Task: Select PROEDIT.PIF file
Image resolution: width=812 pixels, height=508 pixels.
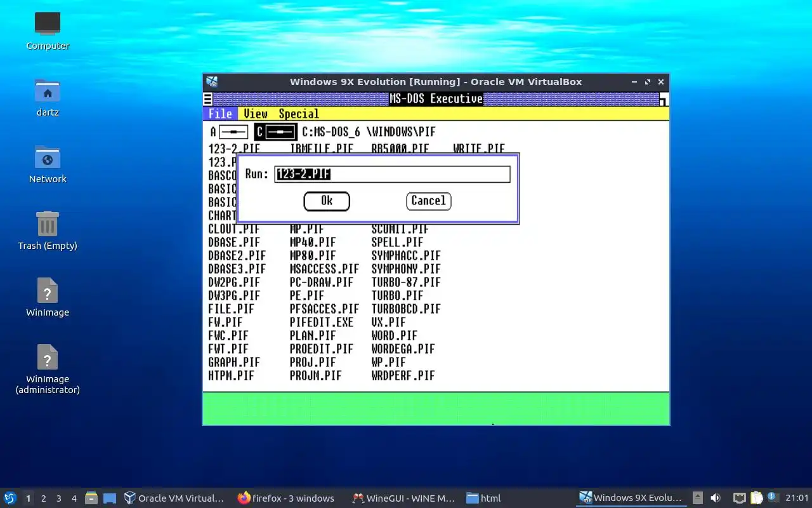Action: (322, 349)
